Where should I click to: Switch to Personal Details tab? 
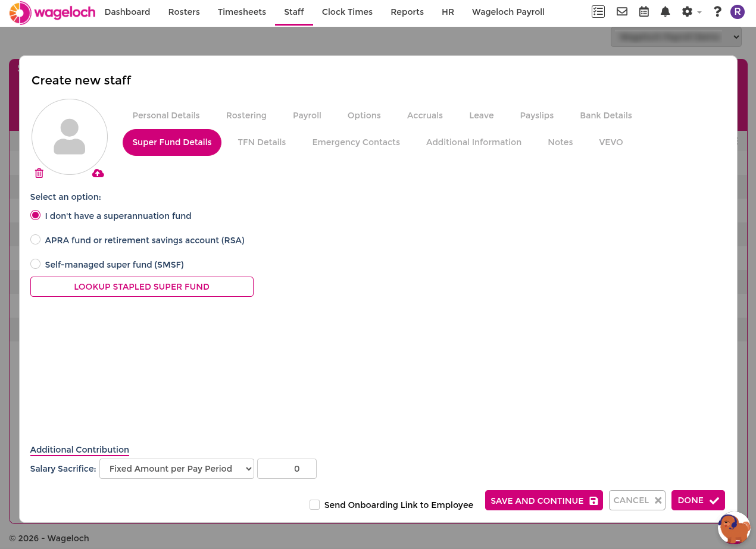166,115
